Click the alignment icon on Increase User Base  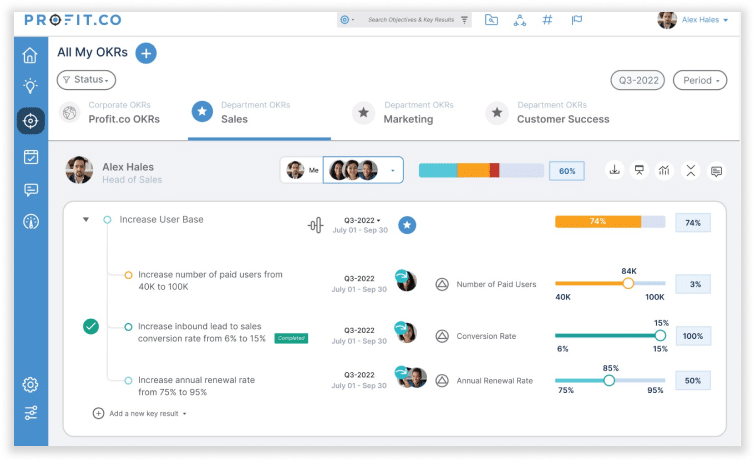[315, 225]
